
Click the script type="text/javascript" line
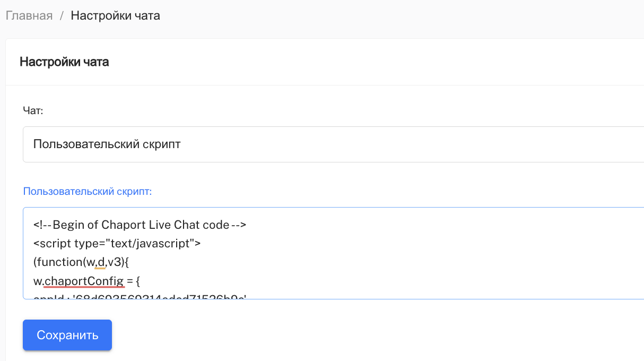click(x=117, y=244)
